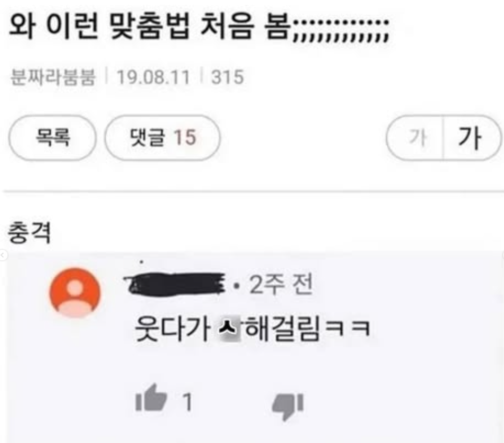The height and width of the screenshot is (443, 504).
Task: Click the like count number 1
Action: [188, 402]
